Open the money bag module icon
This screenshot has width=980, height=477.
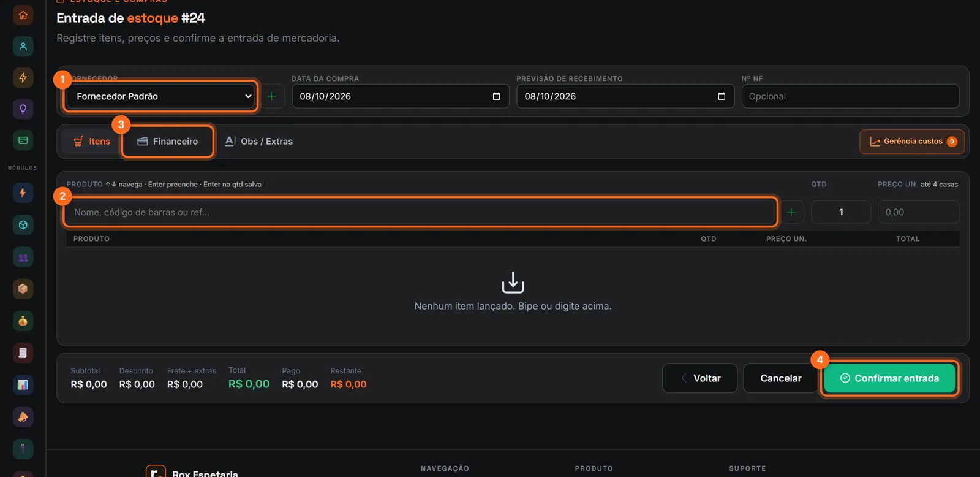[x=23, y=321]
